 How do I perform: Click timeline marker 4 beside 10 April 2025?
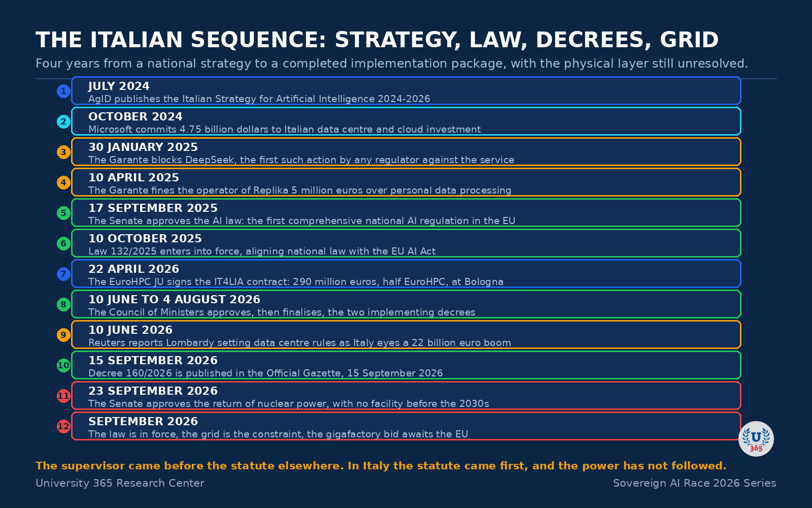63,182
